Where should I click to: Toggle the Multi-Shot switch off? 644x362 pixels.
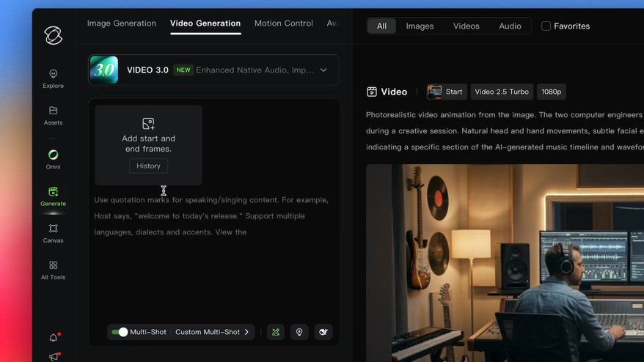point(119,332)
